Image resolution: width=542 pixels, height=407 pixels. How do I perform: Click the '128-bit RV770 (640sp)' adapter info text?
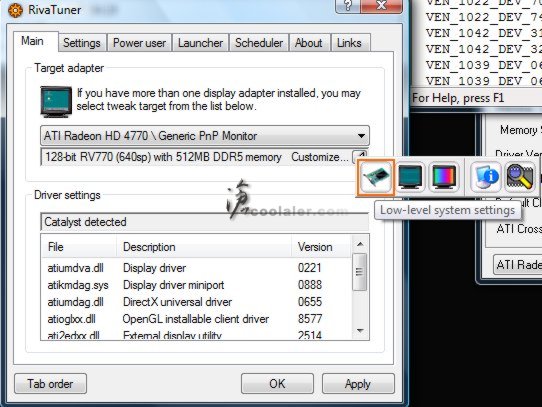click(x=163, y=157)
